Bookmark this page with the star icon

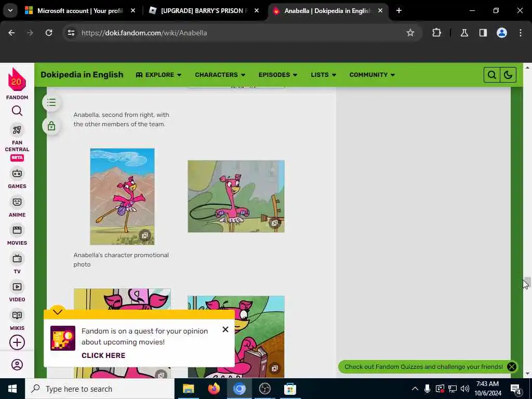(x=410, y=33)
